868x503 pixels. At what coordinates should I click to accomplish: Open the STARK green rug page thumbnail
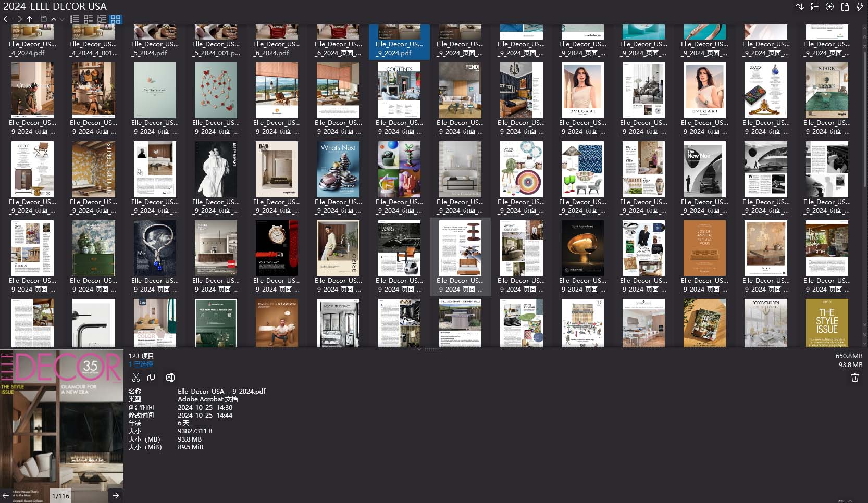pos(827,91)
